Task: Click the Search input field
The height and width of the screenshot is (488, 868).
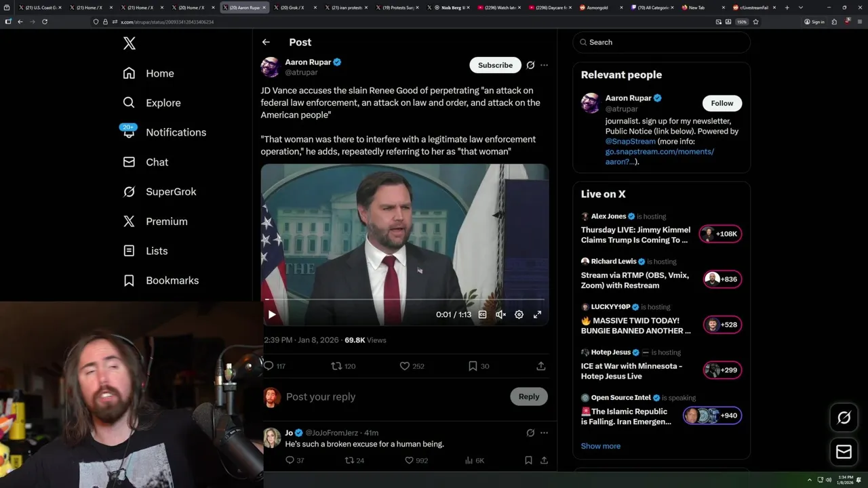Action: click(x=665, y=42)
